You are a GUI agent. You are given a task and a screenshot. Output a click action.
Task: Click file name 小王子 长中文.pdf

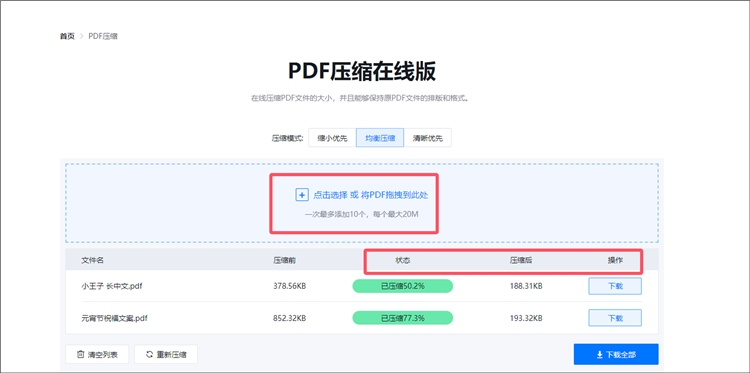[x=111, y=286]
